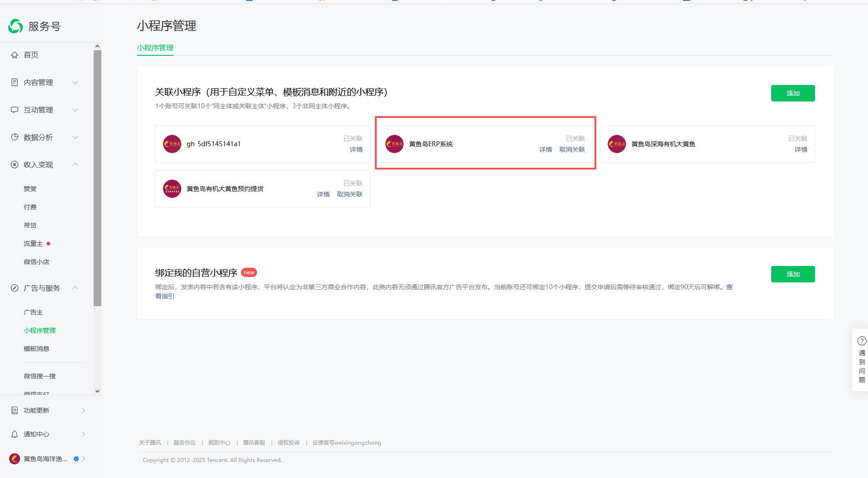Open account menu arrow beside avatar

point(84,459)
